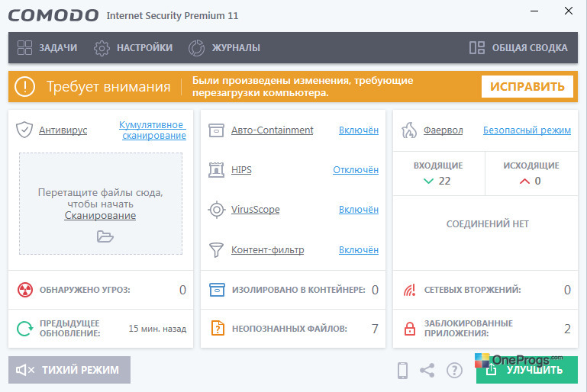Viewport: 587px width, 392px height.
Task: Open the Авто-Containment link
Action: [x=273, y=130]
